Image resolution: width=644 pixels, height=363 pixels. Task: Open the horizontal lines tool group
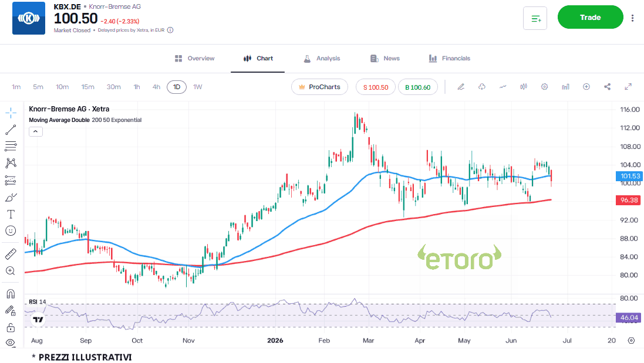(x=11, y=146)
